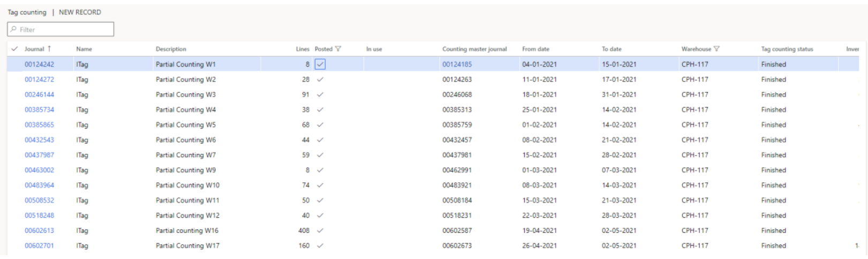Select the From date cell 15-02-2021

click(x=539, y=155)
